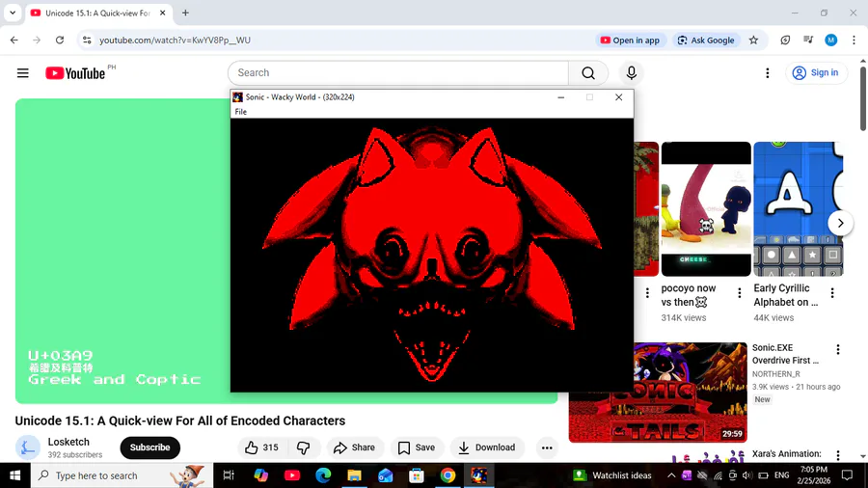Open more actions ellipsis beside Download
868x488 pixels.
click(x=547, y=447)
